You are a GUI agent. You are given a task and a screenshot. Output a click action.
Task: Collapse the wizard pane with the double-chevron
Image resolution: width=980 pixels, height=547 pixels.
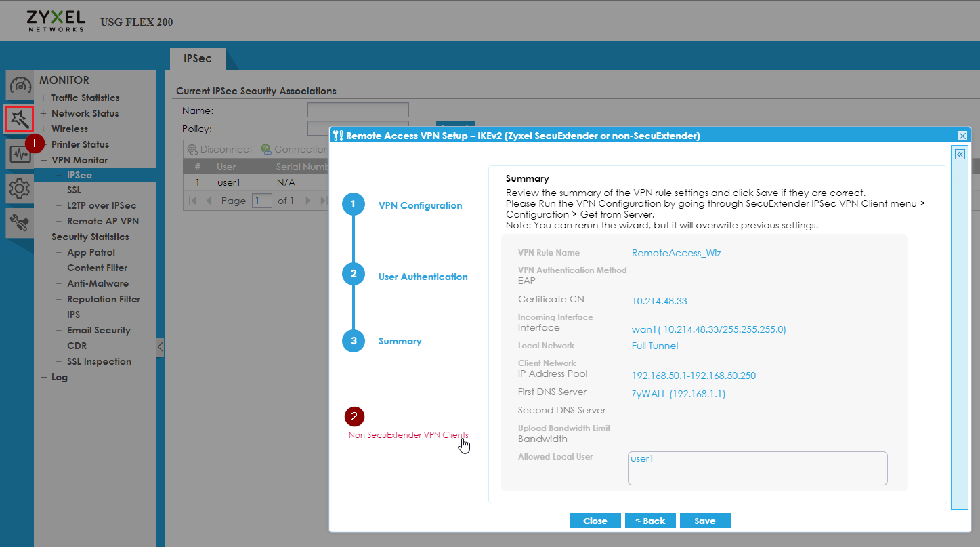pyautogui.click(x=960, y=154)
